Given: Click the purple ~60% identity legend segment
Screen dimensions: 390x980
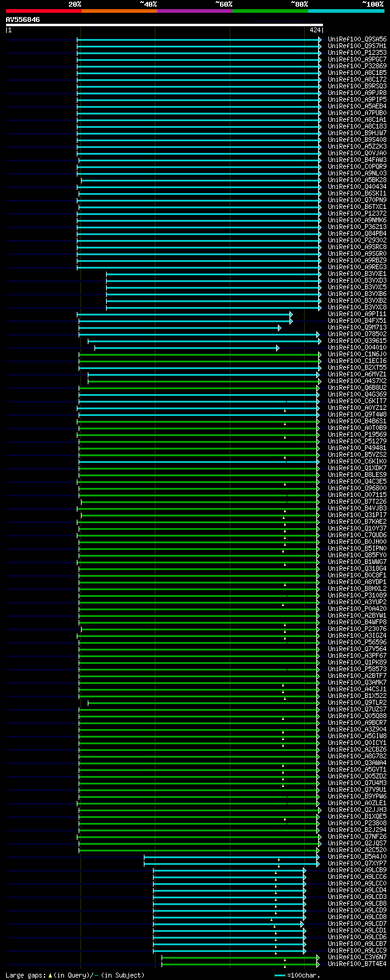Looking at the screenshot, I should 195,10.
